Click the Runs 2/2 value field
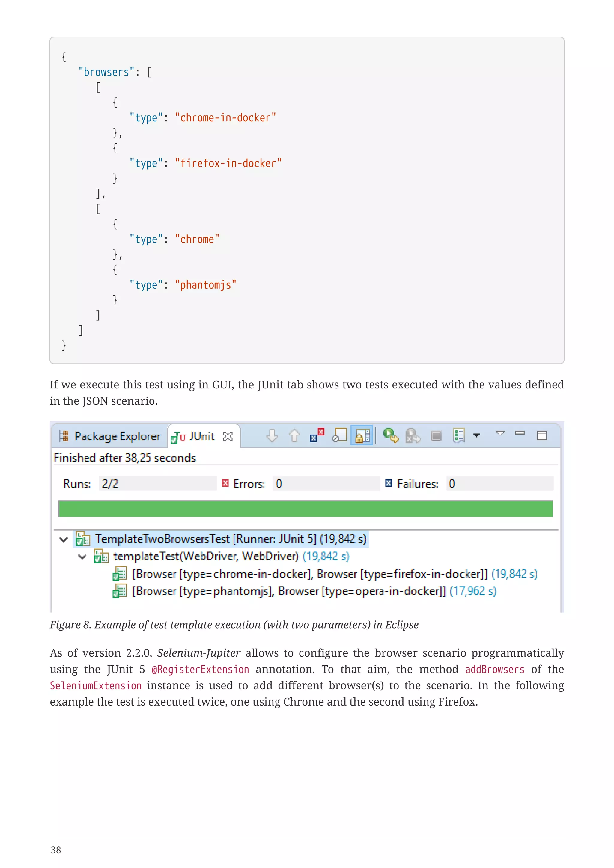 [158, 483]
